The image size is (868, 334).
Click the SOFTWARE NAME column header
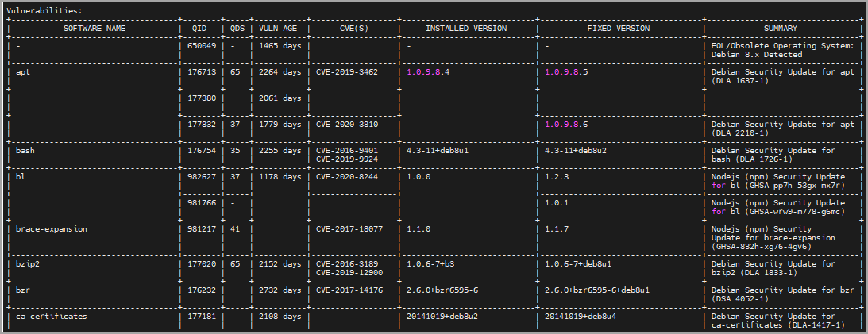coord(95,29)
